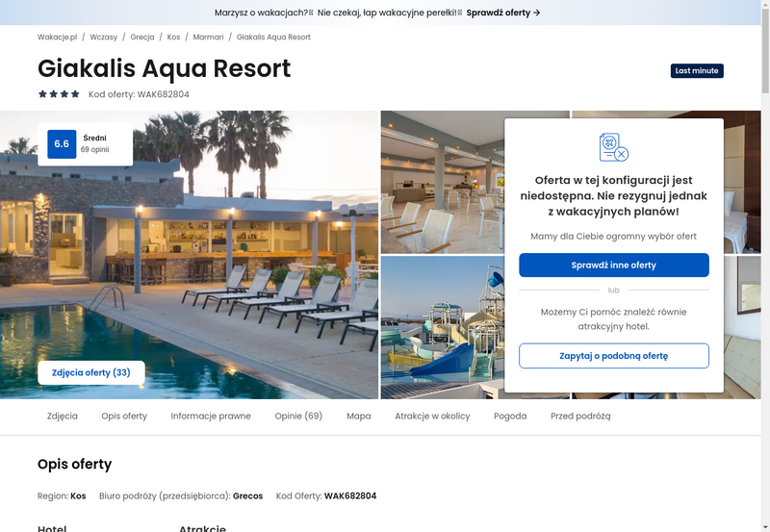
Task: Click the unavailable offer document icon
Action: [x=614, y=147]
